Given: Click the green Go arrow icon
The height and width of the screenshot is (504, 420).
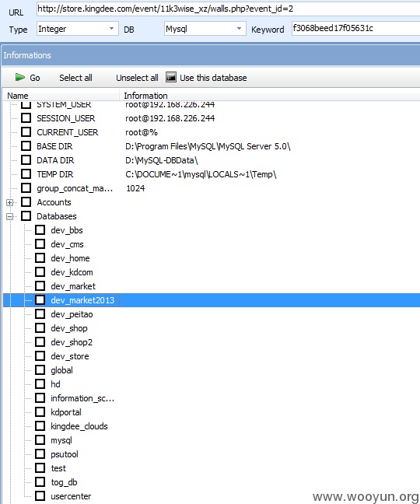Looking at the screenshot, I should click(20, 78).
